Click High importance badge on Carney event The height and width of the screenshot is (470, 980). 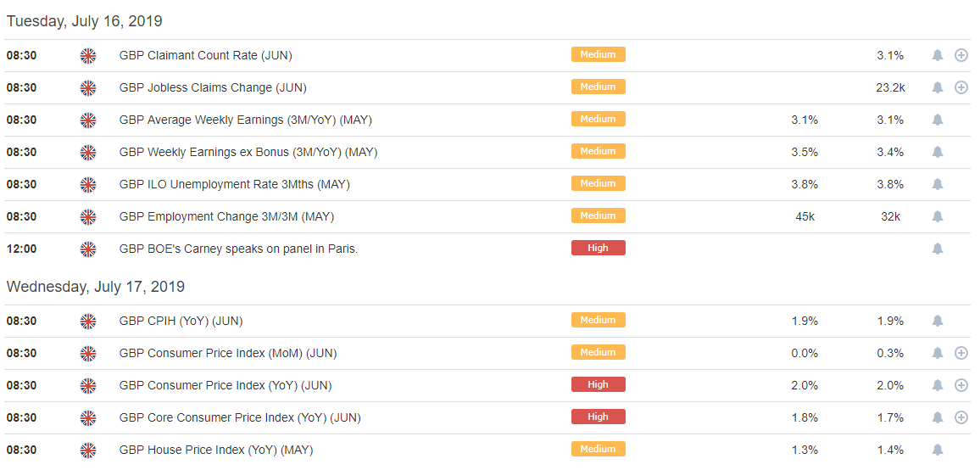[599, 248]
